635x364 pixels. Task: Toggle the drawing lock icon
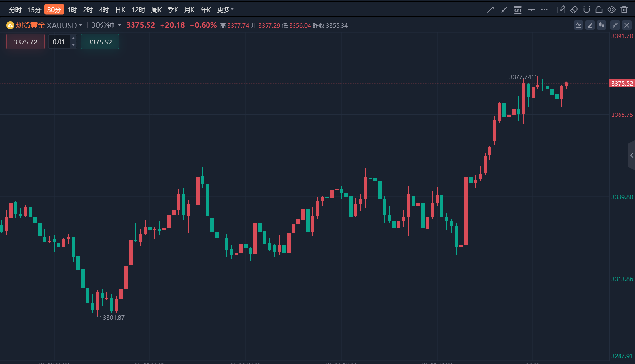point(599,9)
